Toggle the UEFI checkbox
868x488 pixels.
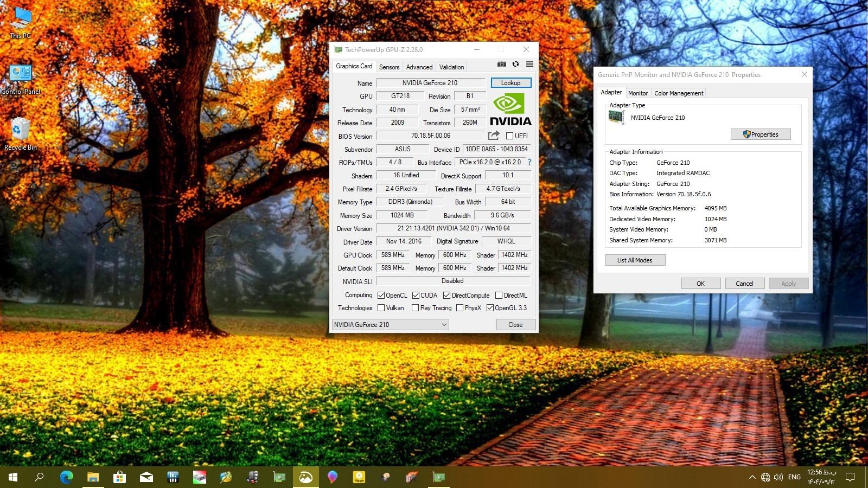[509, 136]
